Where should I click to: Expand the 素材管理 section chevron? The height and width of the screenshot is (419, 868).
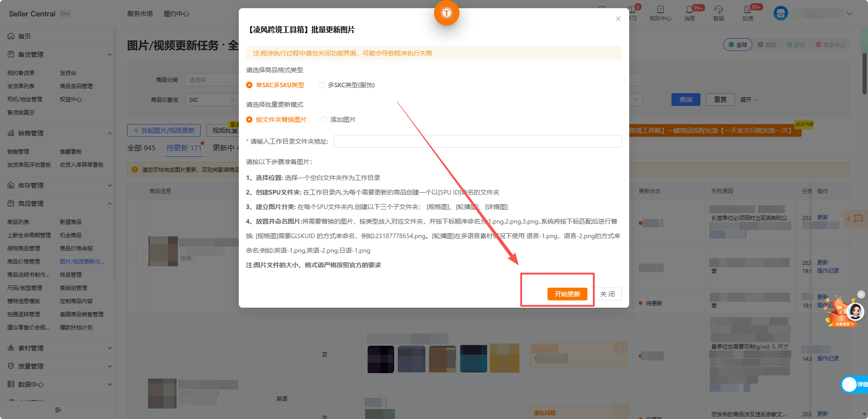coord(109,348)
